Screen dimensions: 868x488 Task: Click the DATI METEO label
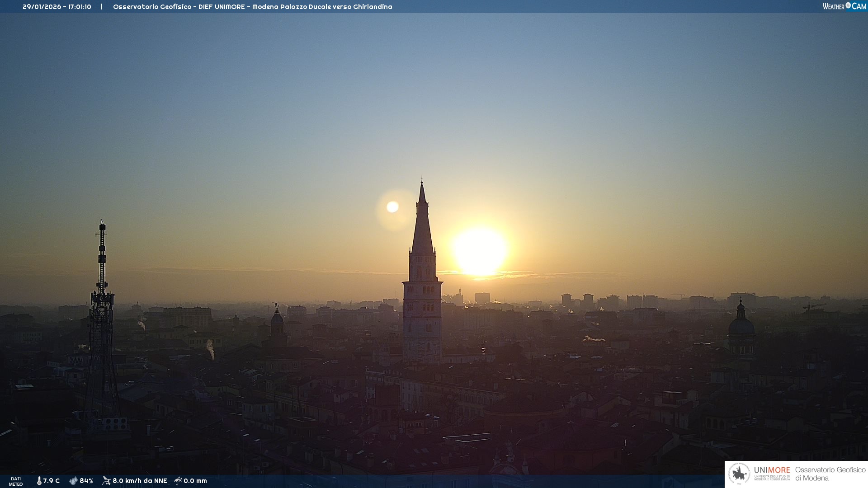(x=16, y=481)
